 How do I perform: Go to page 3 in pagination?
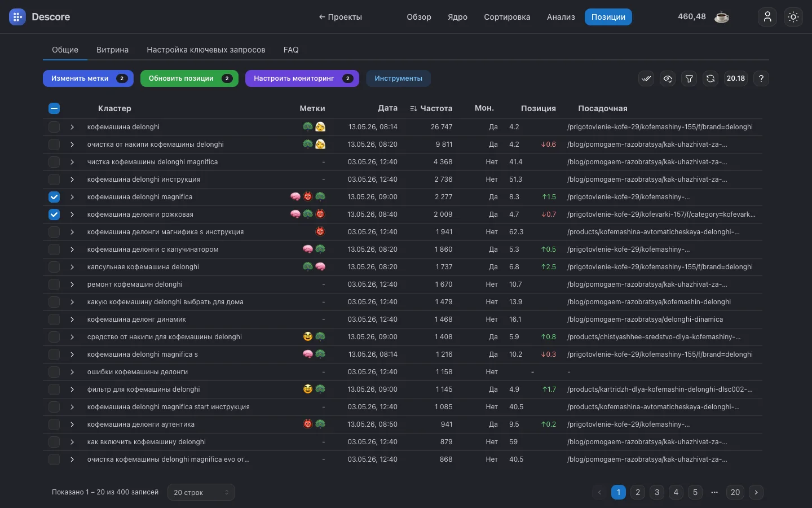[657, 492]
